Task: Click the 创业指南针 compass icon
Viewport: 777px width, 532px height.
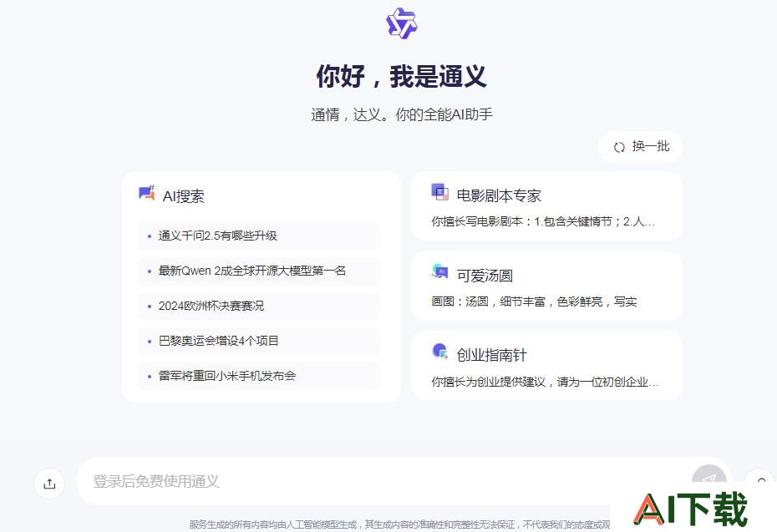Action: (440, 351)
